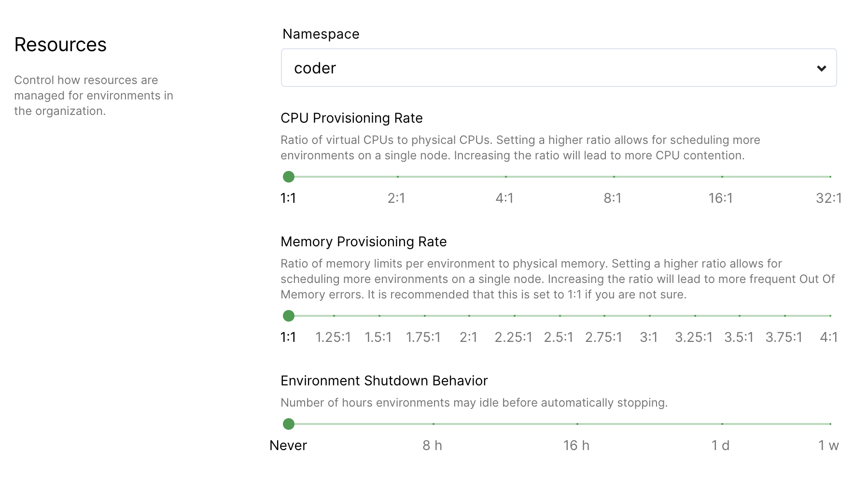Set Memory Provisioning Rate to 4:1
The height and width of the screenshot is (480, 868).
pyautogui.click(x=829, y=316)
